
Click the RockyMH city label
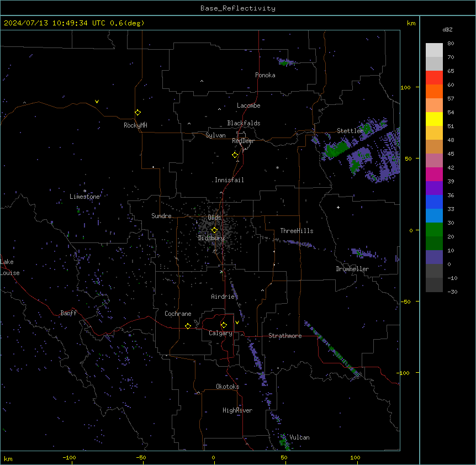point(135,125)
